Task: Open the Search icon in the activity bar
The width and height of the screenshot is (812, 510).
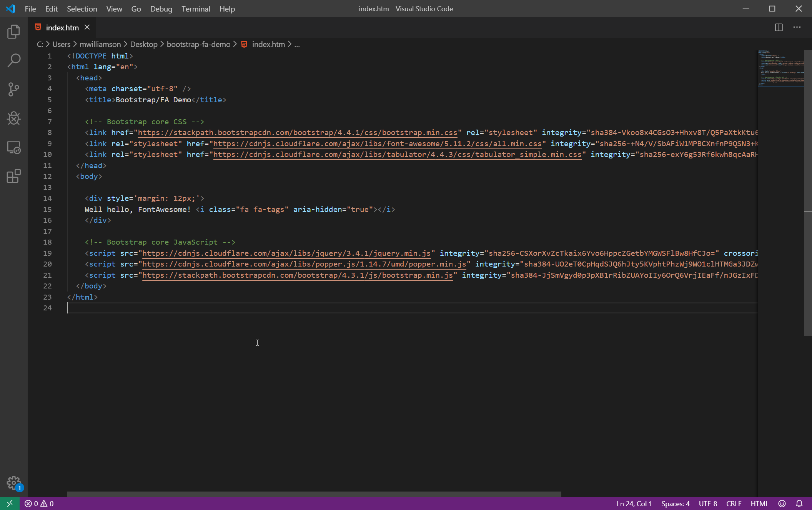Action: (x=14, y=60)
